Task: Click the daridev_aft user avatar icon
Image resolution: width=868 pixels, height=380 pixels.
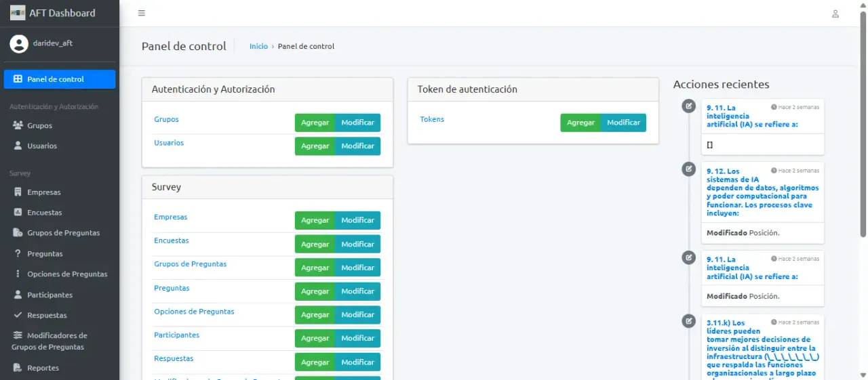Action: 19,43
